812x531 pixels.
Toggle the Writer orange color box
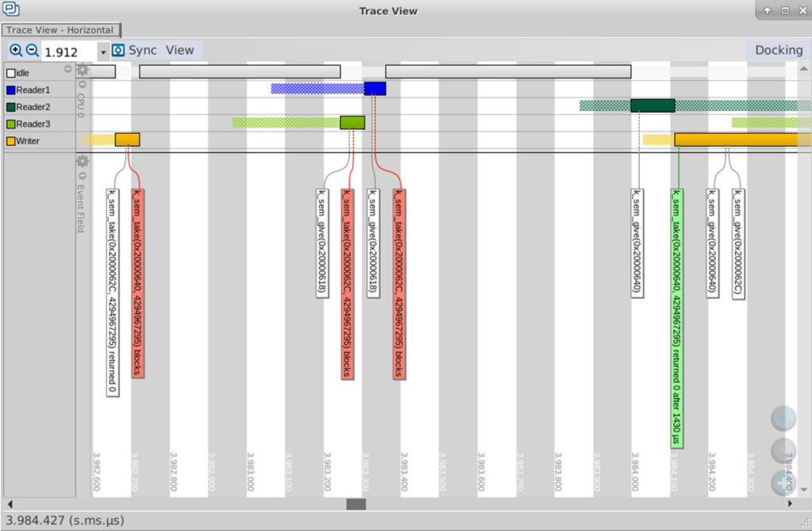click(10, 141)
